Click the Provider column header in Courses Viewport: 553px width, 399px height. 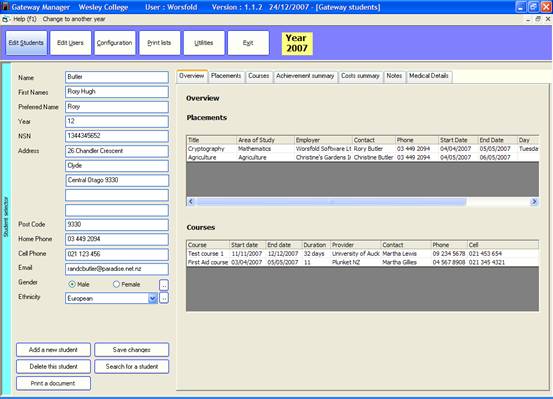point(356,245)
